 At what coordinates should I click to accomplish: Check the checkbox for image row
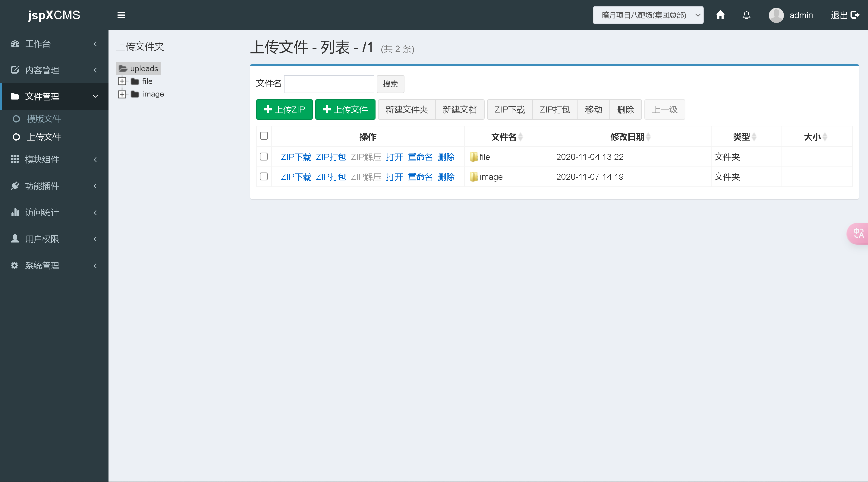(264, 176)
